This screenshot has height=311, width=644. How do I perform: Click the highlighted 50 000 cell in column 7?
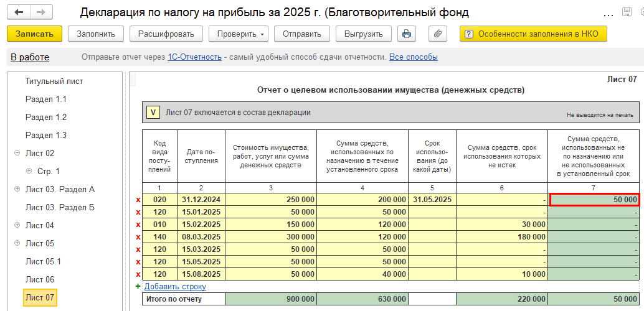pos(594,200)
